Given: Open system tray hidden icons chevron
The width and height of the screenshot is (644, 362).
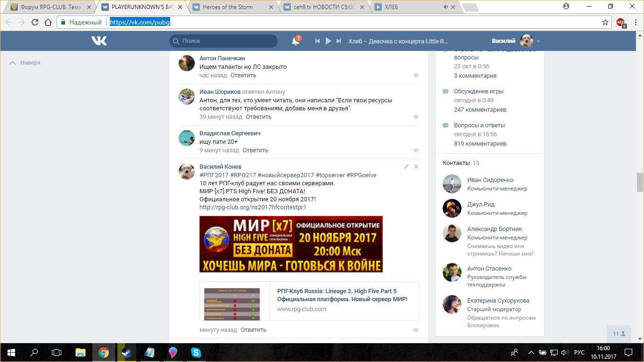Looking at the screenshot, I should click(x=531, y=353).
